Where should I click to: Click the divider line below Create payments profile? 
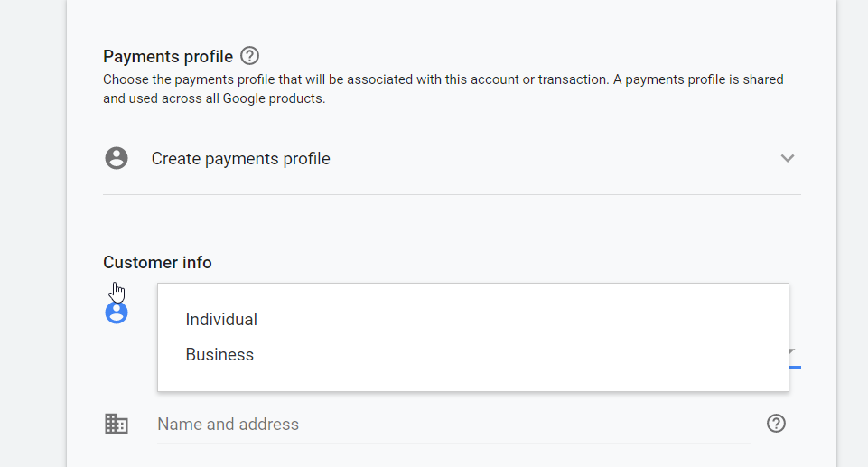[x=452, y=194]
